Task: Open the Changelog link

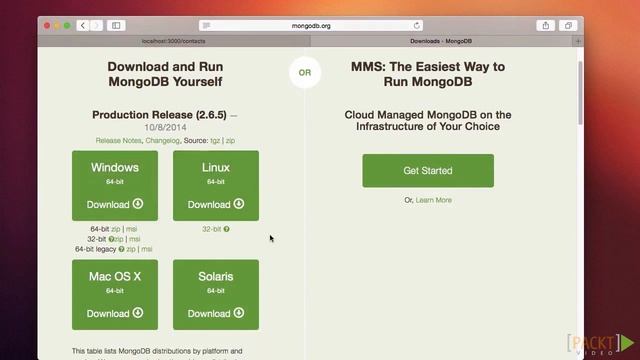Action: pyautogui.click(x=162, y=140)
